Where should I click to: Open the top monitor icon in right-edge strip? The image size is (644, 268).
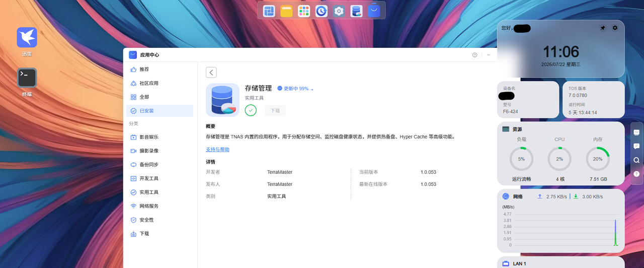636,132
